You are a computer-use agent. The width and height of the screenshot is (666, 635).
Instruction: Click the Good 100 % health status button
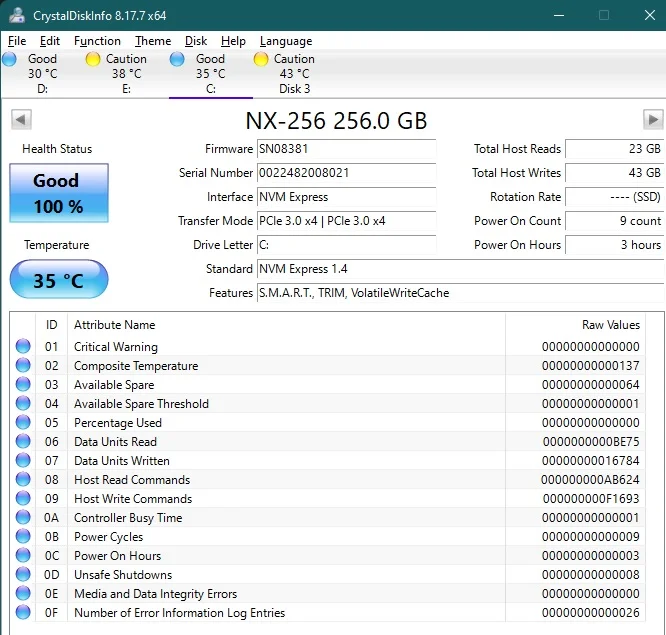[x=58, y=193]
